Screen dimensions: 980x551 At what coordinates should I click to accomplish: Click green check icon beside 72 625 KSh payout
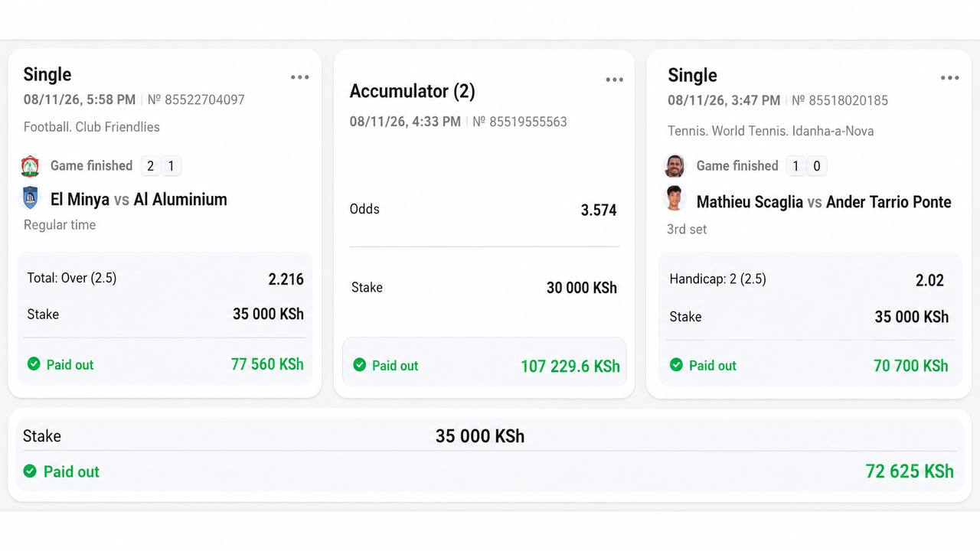pos(30,471)
